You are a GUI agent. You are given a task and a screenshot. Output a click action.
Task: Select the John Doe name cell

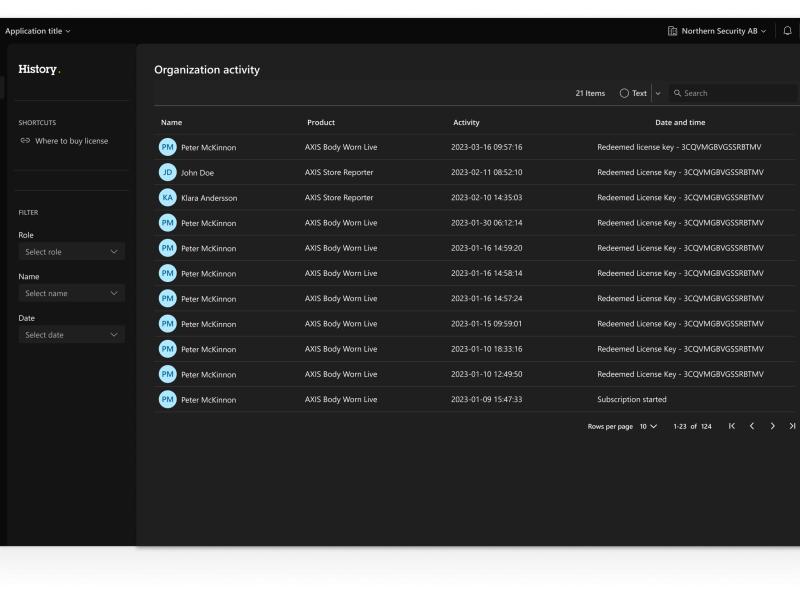pos(197,173)
